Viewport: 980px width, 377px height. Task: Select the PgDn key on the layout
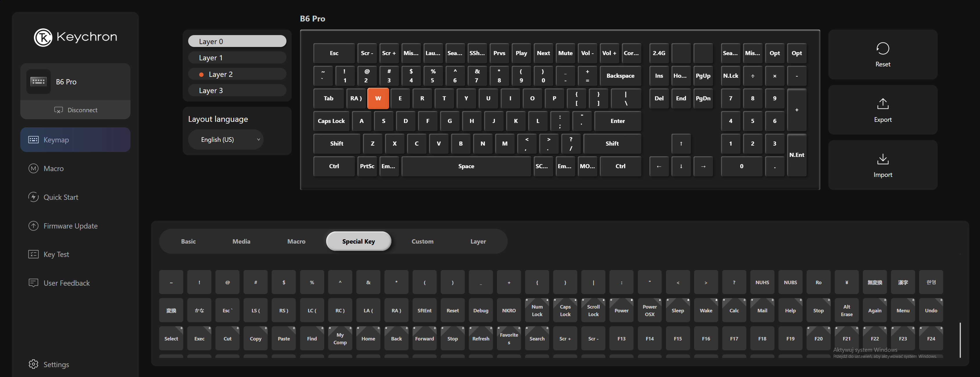tap(703, 99)
